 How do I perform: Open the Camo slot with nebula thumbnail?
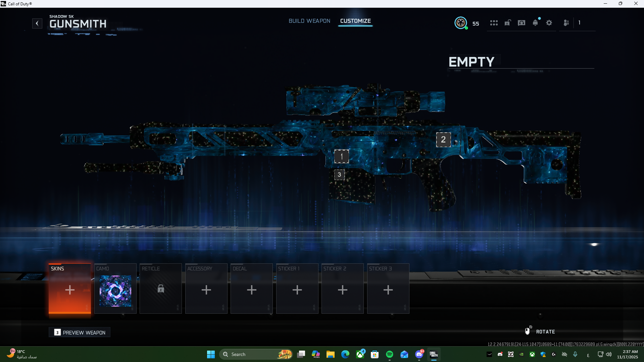(115, 291)
